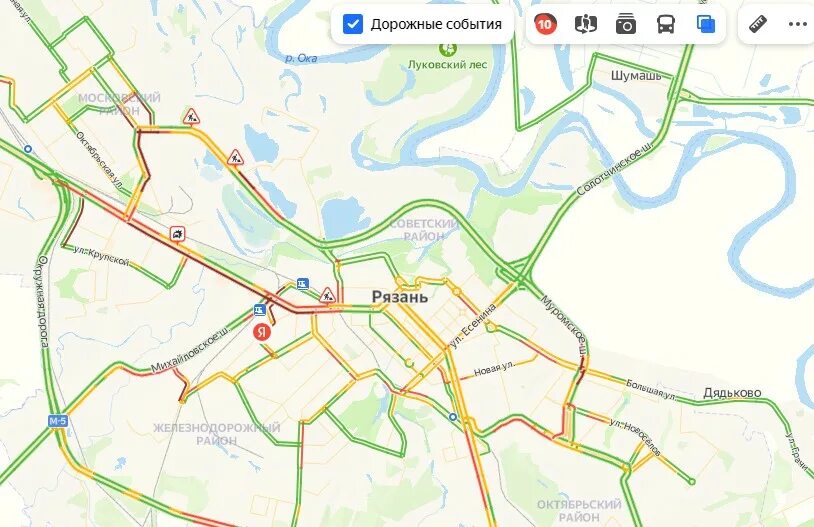The image size is (814, 527).
Task: Click the Луковский лес park icon
Action: coord(447,50)
